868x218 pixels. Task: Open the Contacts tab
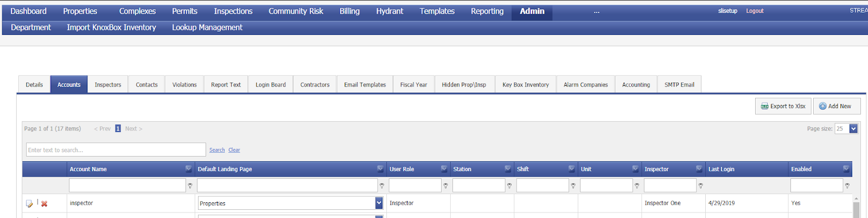point(146,85)
